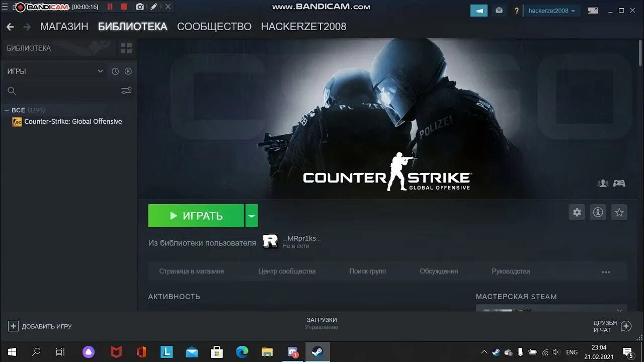Take a Bandicam screenshot with camera icon
The image size is (644, 362).
[x=140, y=7]
